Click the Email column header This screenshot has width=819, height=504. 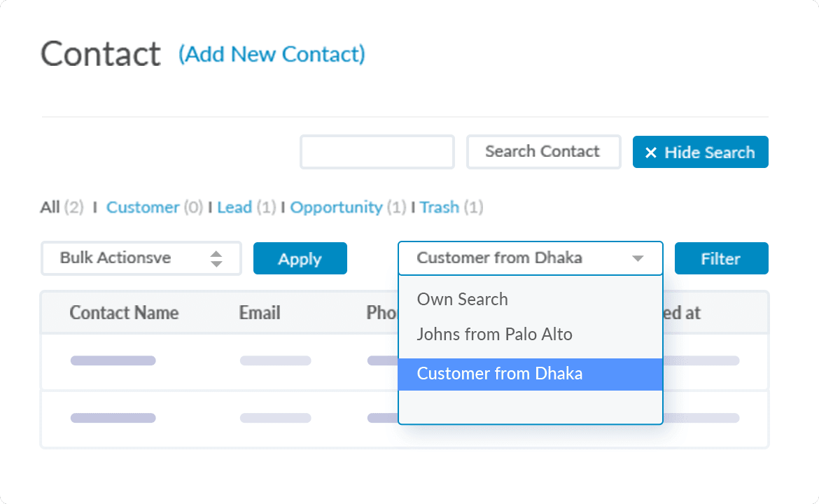(259, 313)
